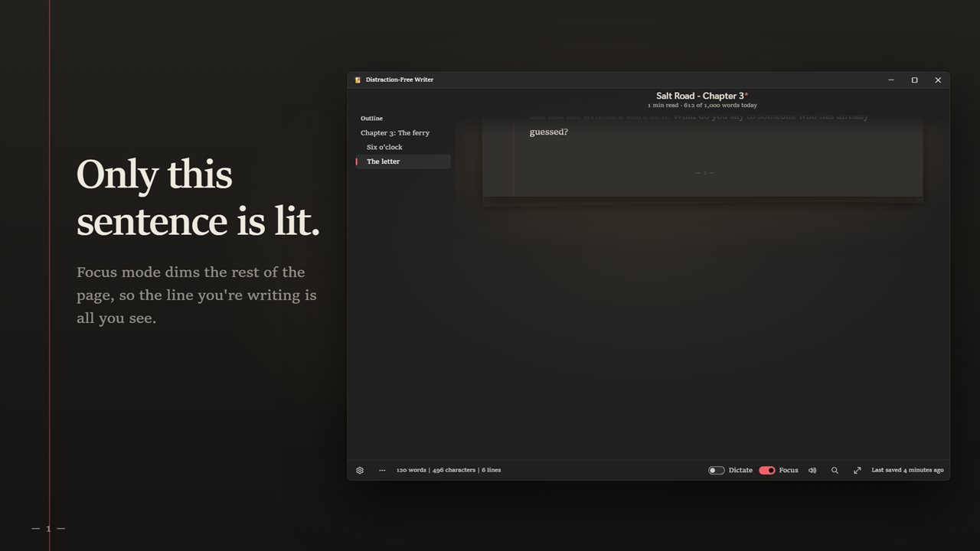Image resolution: width=980 pixels, height=551 pixels.
Task: Open the three-dot more options menu
Action: [x=382, y=470]
